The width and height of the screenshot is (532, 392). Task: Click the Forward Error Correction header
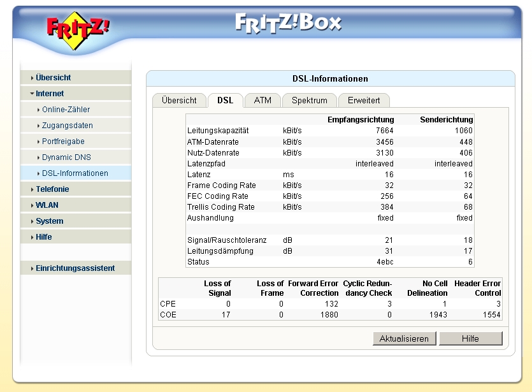tap(313, 288)
